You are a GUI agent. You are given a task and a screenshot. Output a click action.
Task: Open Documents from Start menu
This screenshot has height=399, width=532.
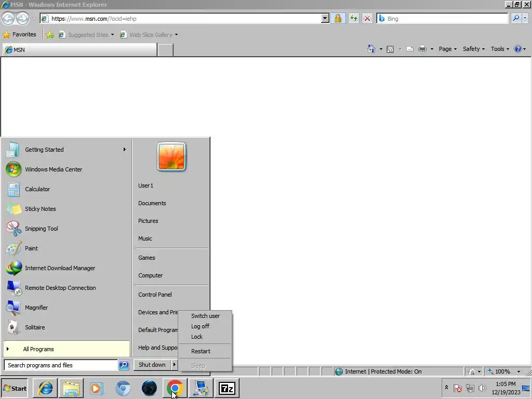171,203
